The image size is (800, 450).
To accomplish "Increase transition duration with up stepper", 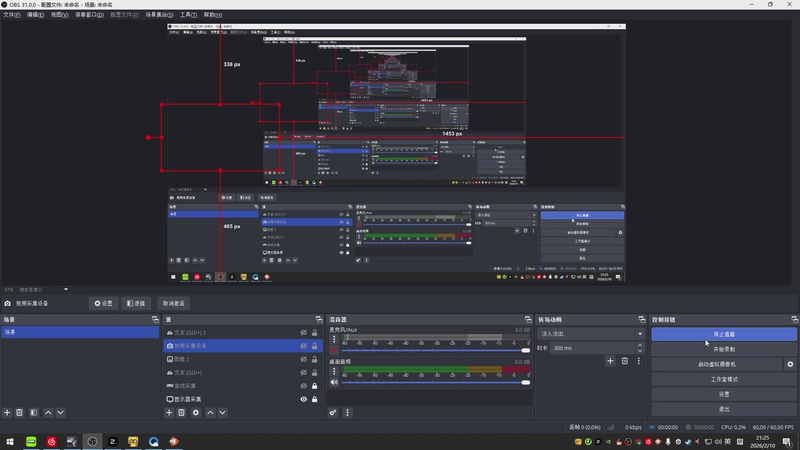I will [640, 345].
